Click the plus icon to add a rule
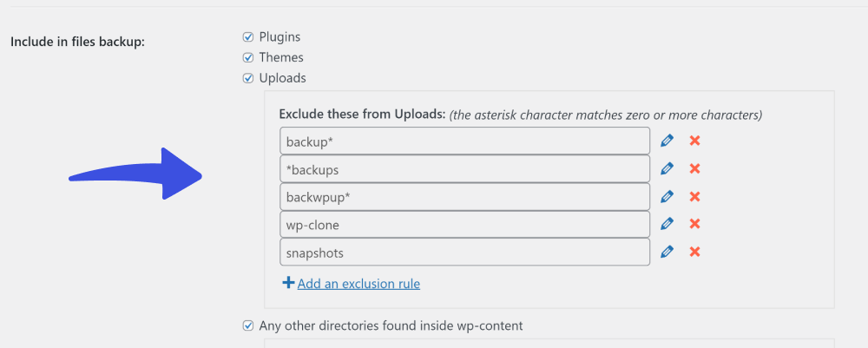Screen dimensions: 868x348 288,283
